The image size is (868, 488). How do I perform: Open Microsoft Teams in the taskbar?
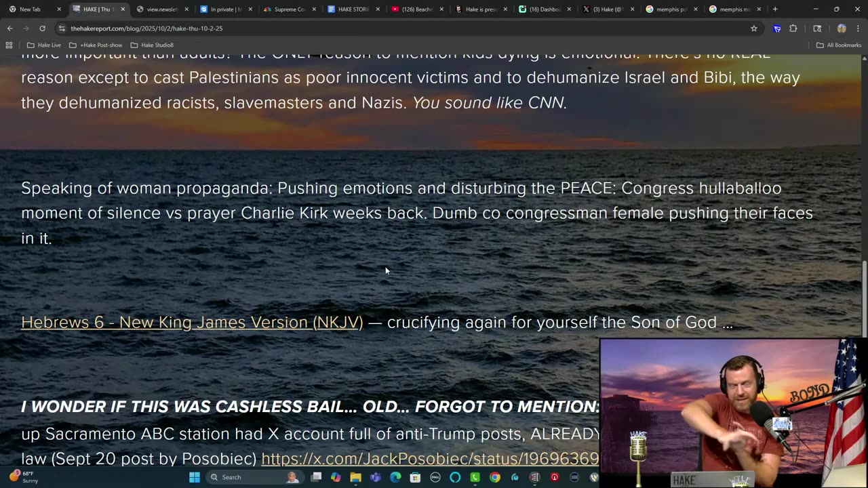point(376,477)
